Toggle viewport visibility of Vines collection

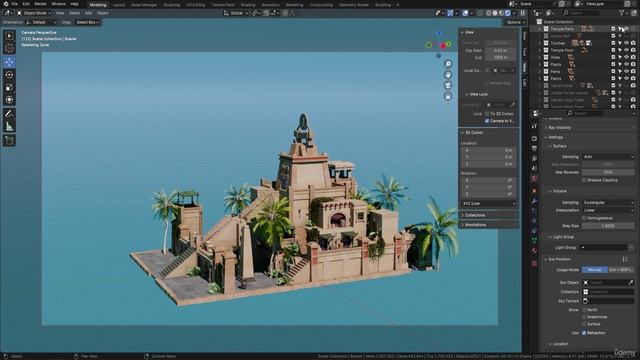pyautogui.click(x=627, y=58)
